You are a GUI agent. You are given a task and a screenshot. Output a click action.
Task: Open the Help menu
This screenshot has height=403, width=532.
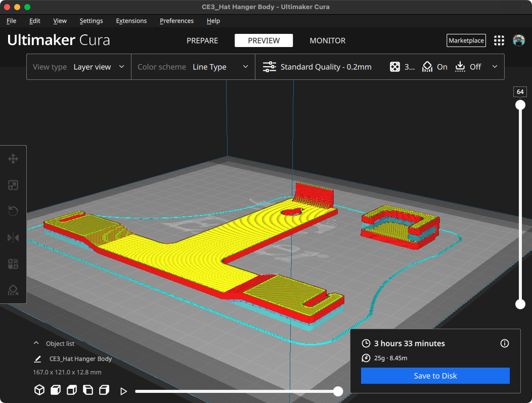coord(213,21)
